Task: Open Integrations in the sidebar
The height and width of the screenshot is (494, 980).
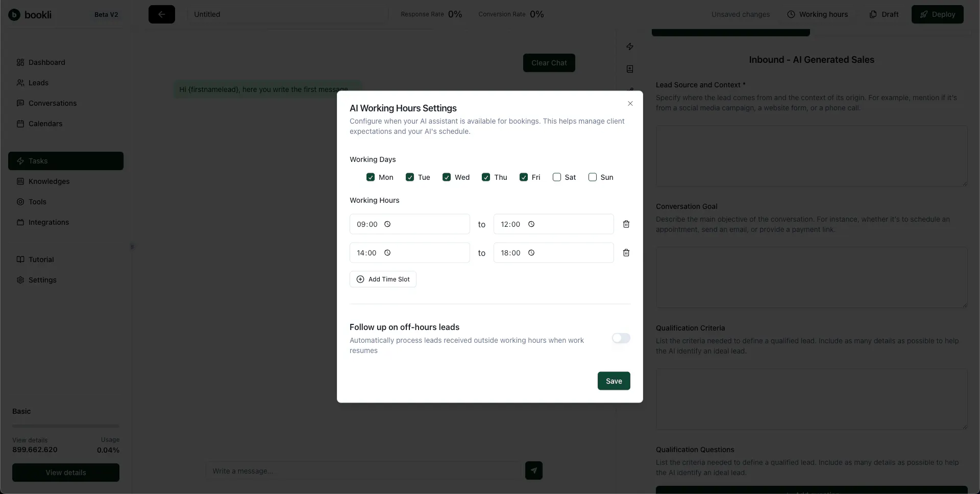Action: pos(65,222)
